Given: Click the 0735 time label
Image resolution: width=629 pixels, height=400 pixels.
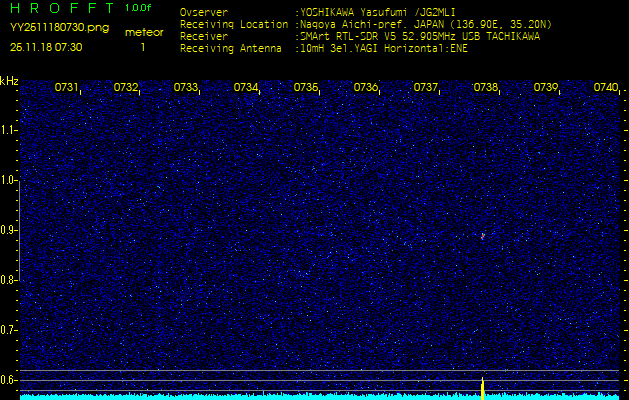Looking at the screenshot, I should 306,88.
